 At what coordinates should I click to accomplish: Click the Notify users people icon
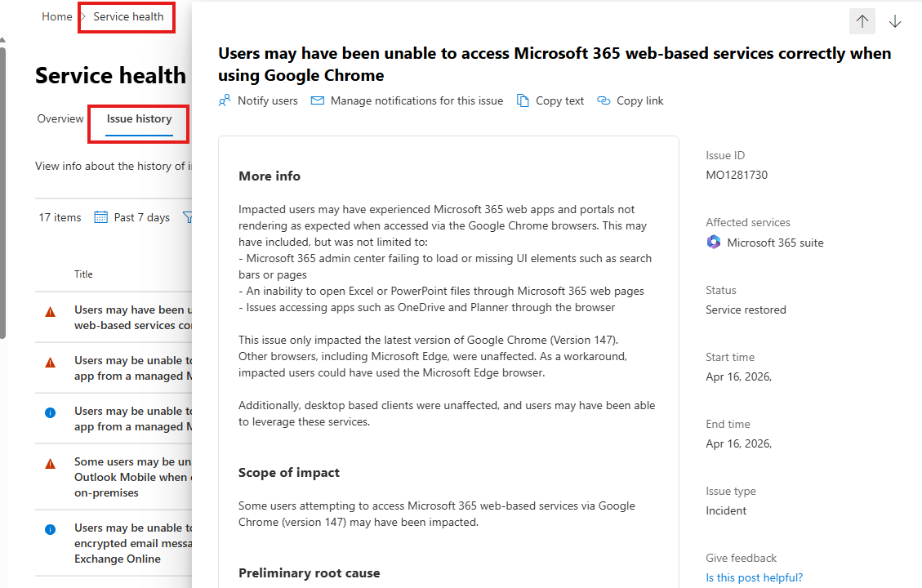click(x=225, y=100)
